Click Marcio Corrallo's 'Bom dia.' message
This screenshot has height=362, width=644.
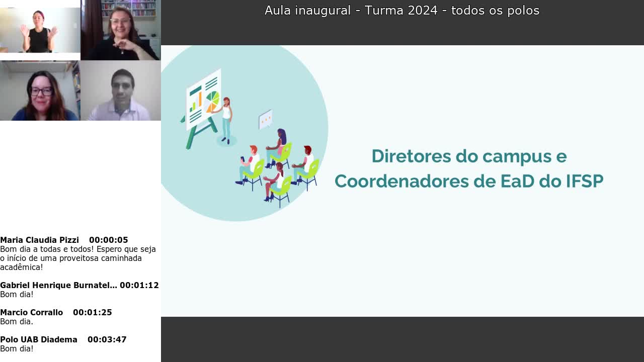(17, 321)
